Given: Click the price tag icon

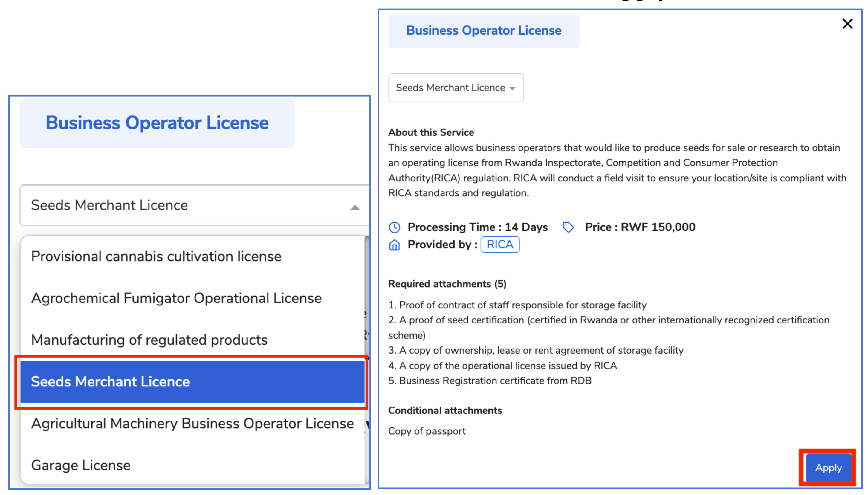Looking at the screenshot, I should pos(568,227).
